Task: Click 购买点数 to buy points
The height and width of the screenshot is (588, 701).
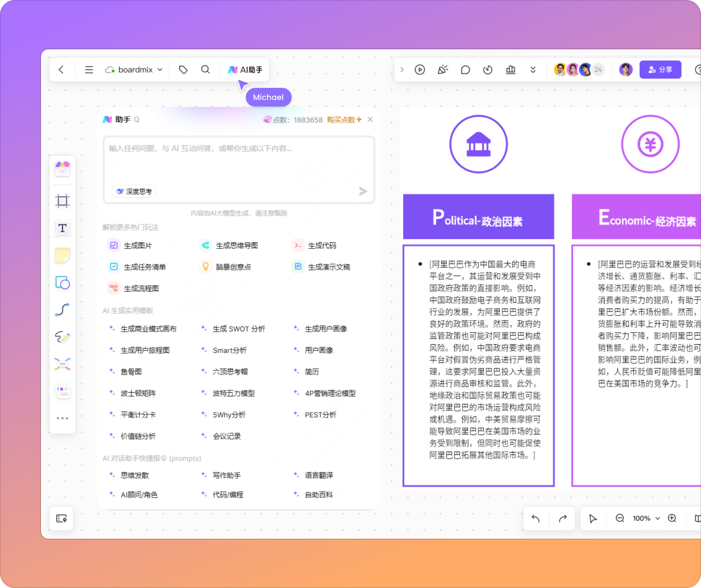Action: (x=344, y=120)
